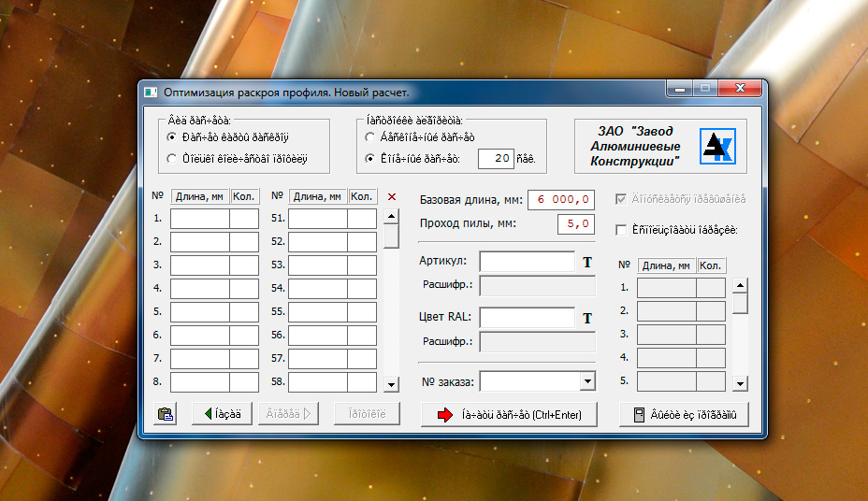Click the back button with green left arrow
The height and width of the screenshot is (501, 868).
(222, 414)
